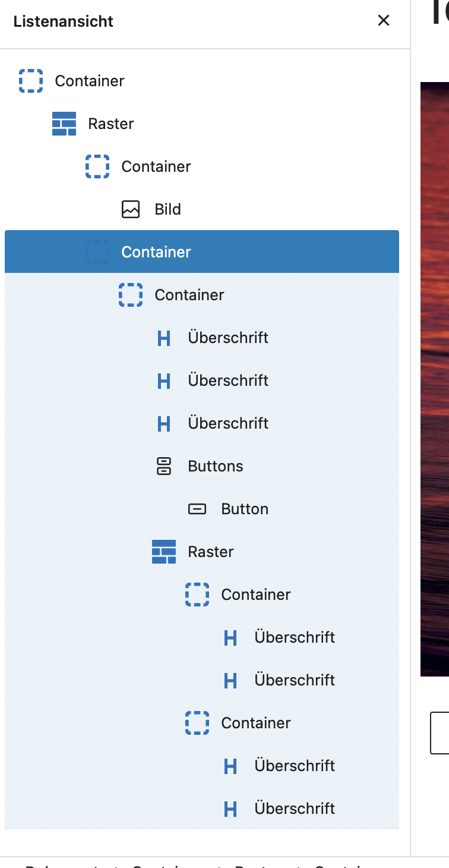Click the Bild image block icon
The image size is (449, 868).
(x=131, y=209)
